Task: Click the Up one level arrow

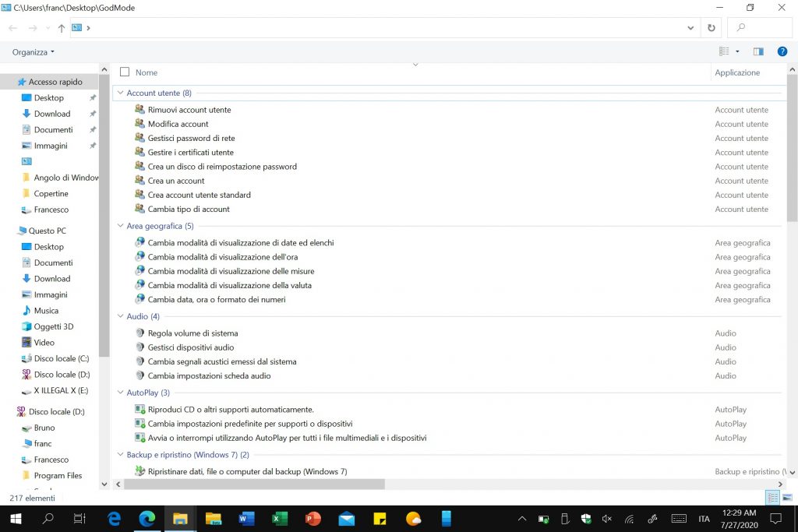Action: [x=62, y=28]
